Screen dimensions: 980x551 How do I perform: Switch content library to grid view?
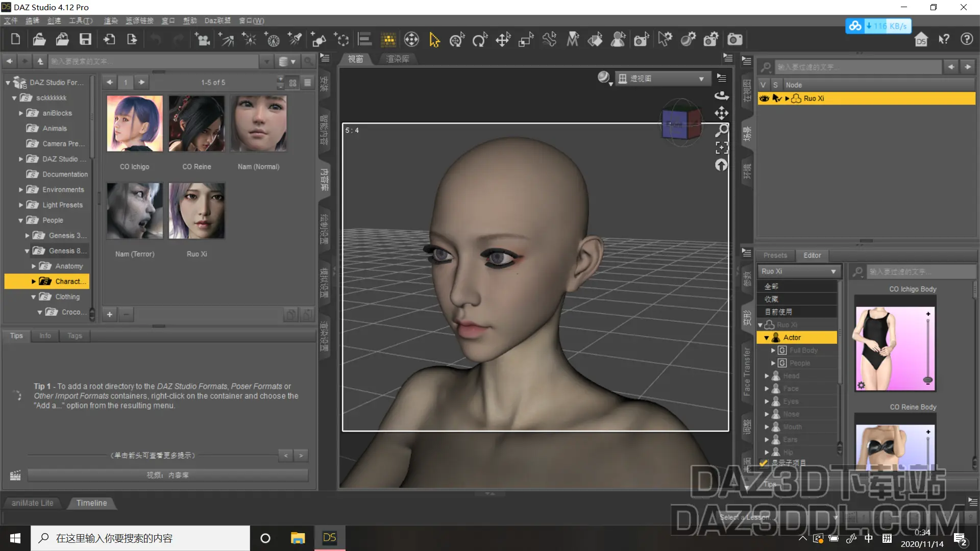tap(293, 83)
